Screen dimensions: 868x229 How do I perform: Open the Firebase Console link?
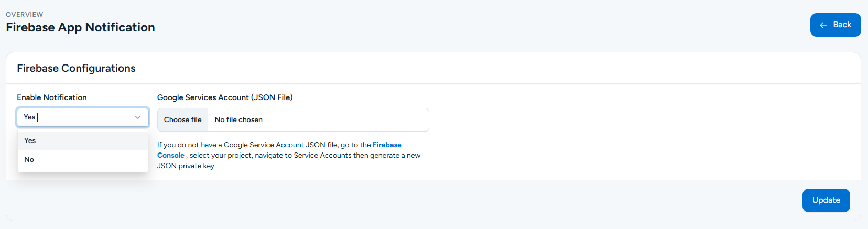click(387, 145)
